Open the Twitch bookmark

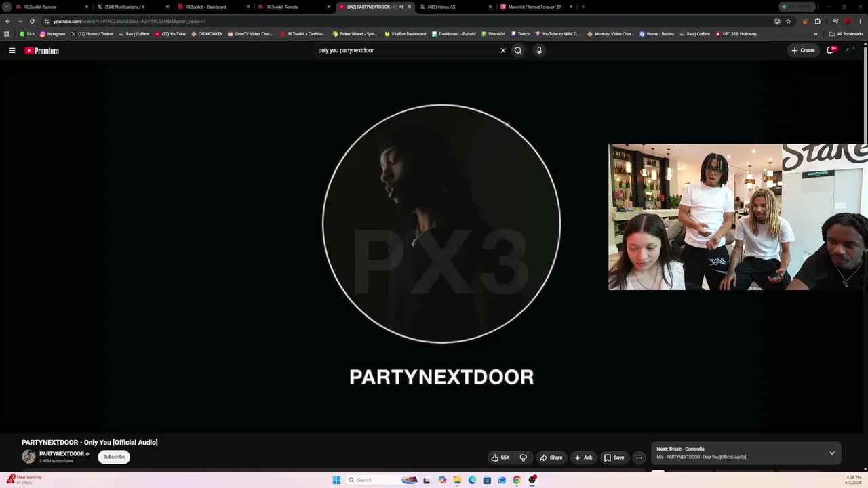click(x=520, y=34)
